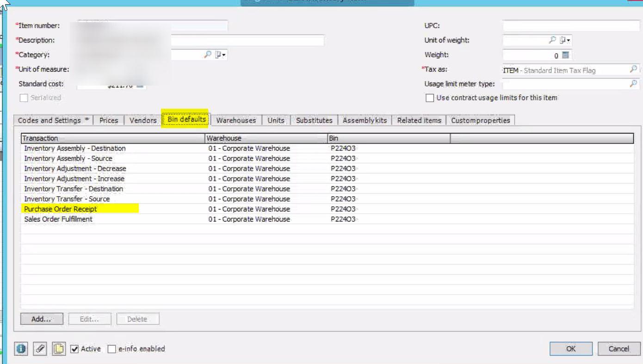This screenshot has width=643, height=364.
Task: Select the Inventory Transfer - Source row
Action: tap(327, 199)
